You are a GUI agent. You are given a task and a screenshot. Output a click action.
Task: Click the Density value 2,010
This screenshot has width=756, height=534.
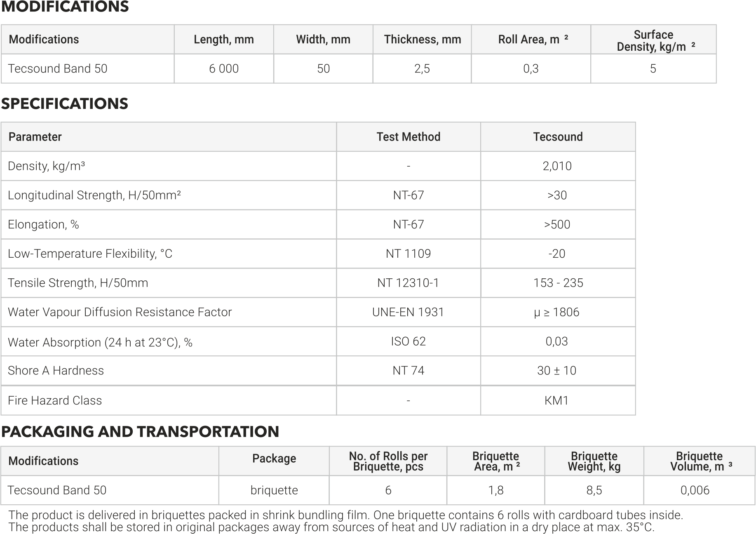(x=557, y=166)
